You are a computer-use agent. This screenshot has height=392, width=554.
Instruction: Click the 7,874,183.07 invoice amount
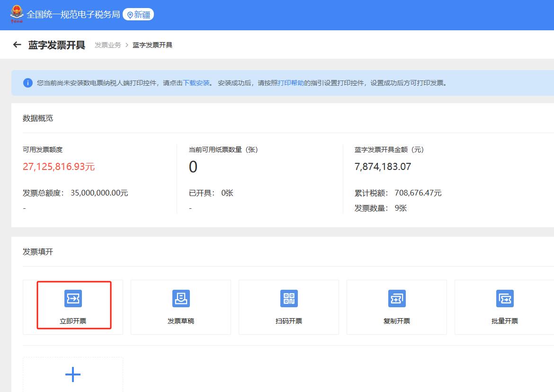pos(383,167)
